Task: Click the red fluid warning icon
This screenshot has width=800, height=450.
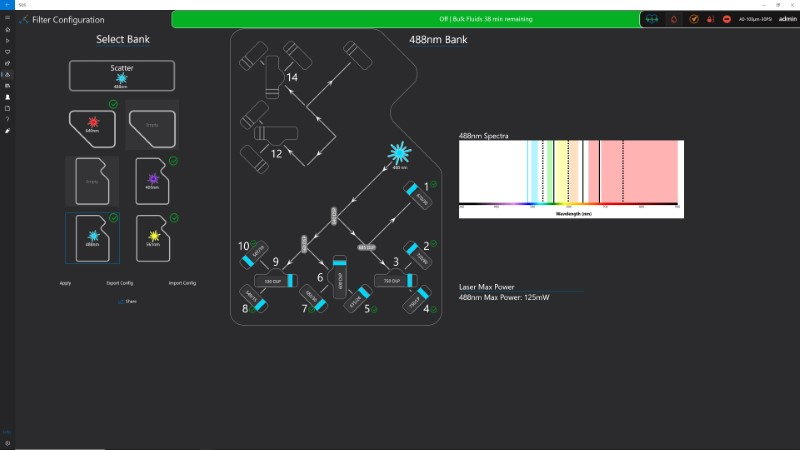Action: click(710, 19)
